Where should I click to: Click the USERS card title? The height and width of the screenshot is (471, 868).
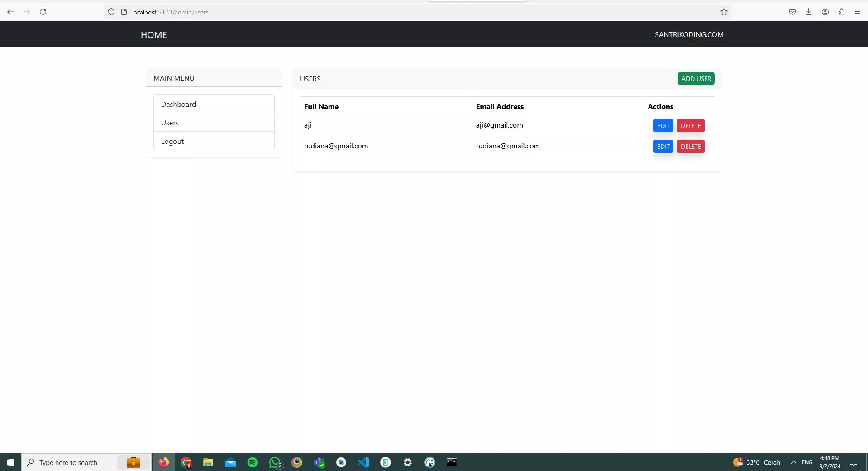[310, 79]
